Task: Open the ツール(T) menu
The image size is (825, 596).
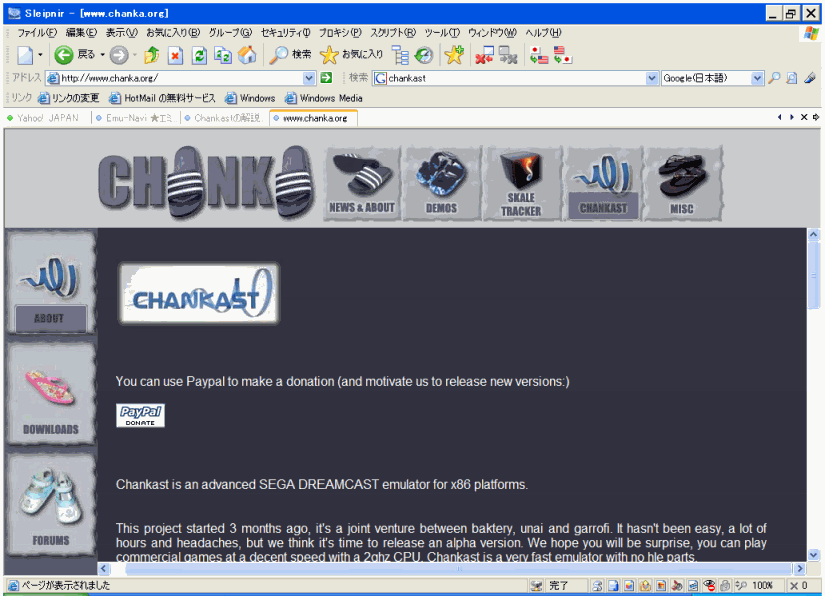Action: (442, 33)
